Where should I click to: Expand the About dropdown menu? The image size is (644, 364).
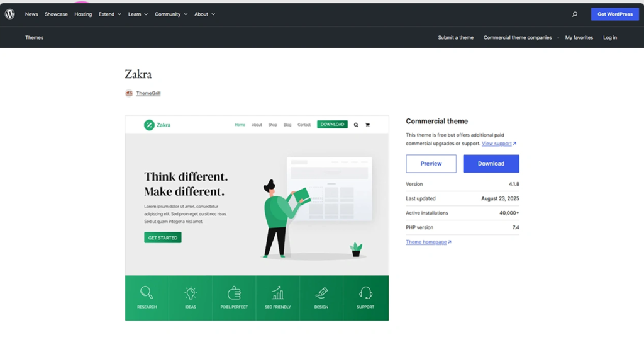point(204,14)
